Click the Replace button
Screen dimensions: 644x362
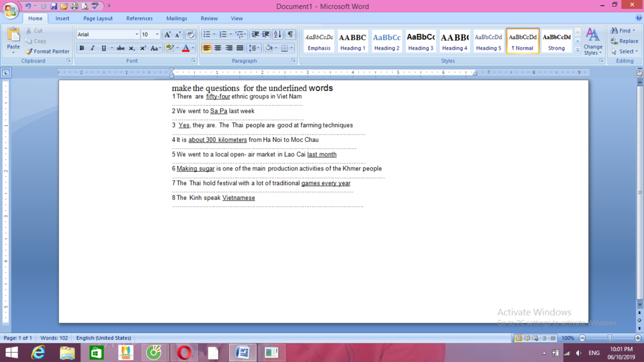(x=625, y=41)
